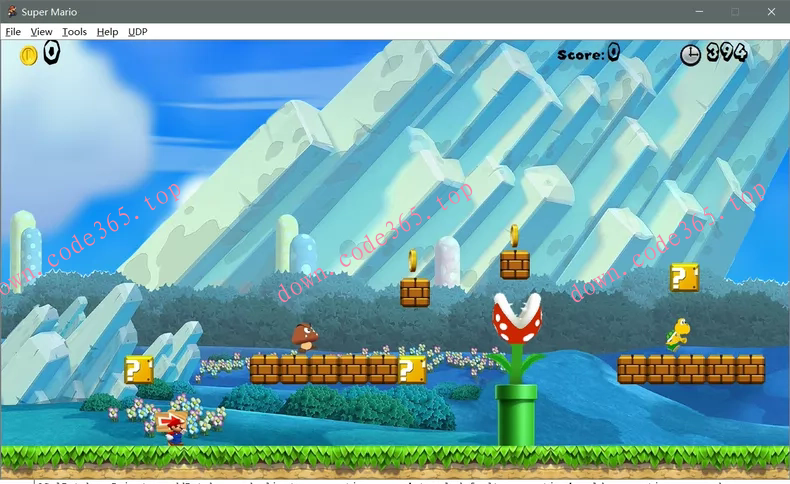Click the coin above the higher brick block
Viewport: 790px width, 484px height.
pyautogui.click(x=514, y=235)
